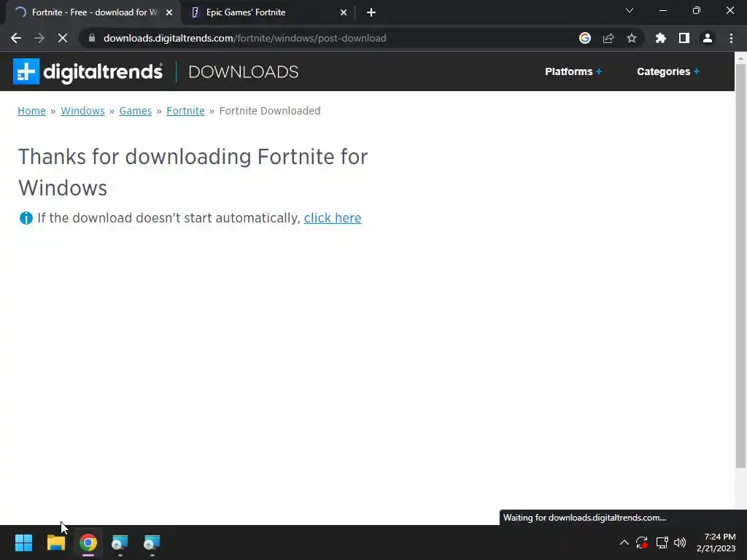Click the Chrome taskbar icon
This screenshot has height=560, width=747.
(88, 542)
